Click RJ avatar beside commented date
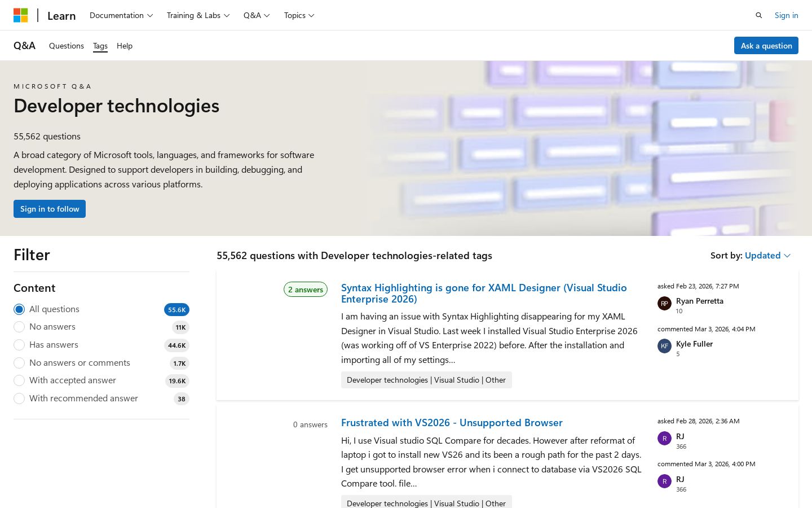Image resolution: width=812 pixels, height=508 pixels. (x=664, y=481)
